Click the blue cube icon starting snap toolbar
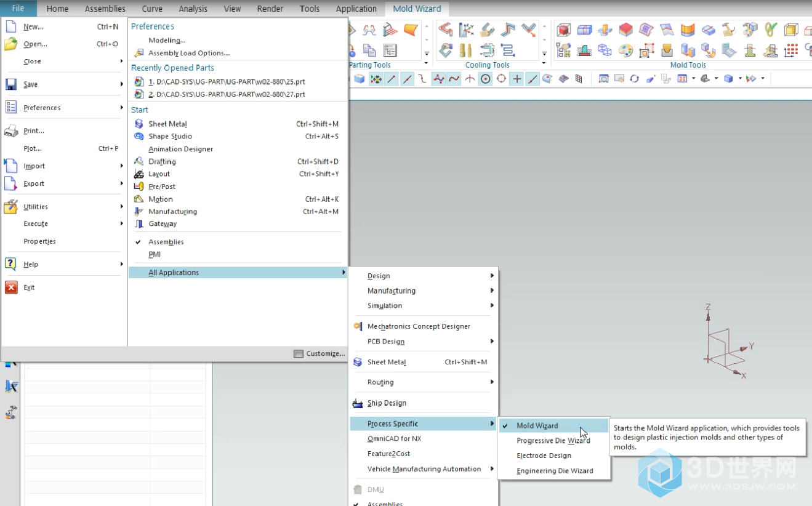The width and height of the screenshot is (812, 506). point(359,79)
